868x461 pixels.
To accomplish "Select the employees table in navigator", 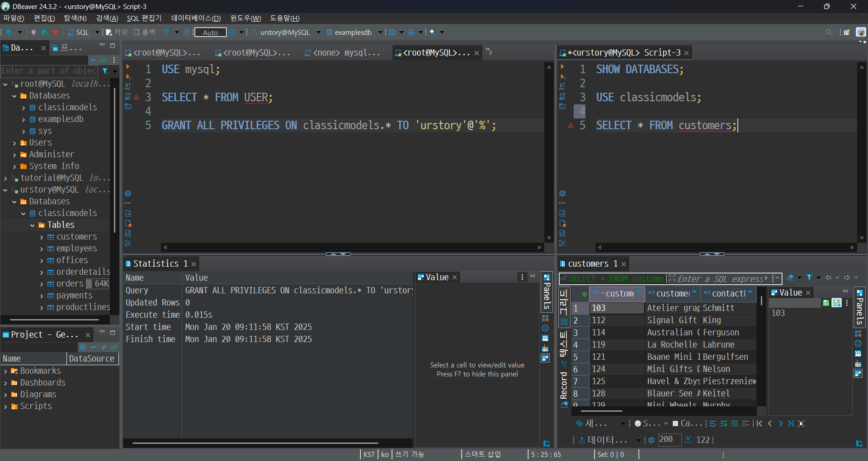I will pyautogui.click(x=76, y=249).
